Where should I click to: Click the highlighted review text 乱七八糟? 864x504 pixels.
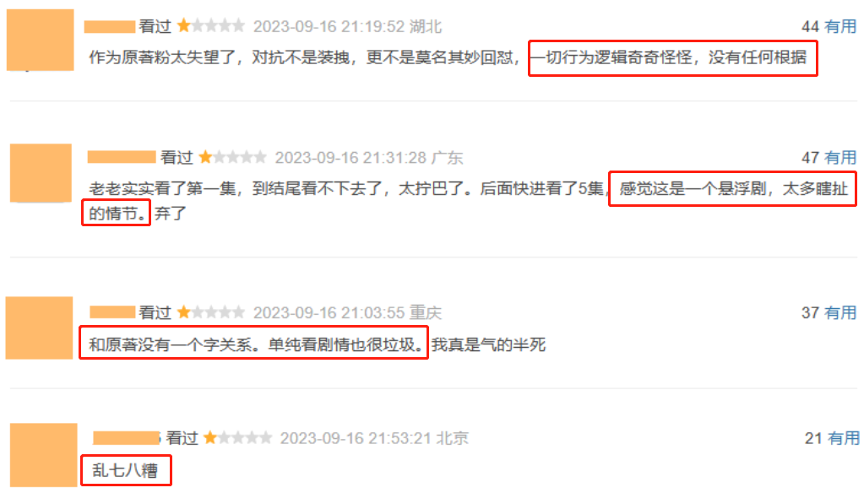125,470
